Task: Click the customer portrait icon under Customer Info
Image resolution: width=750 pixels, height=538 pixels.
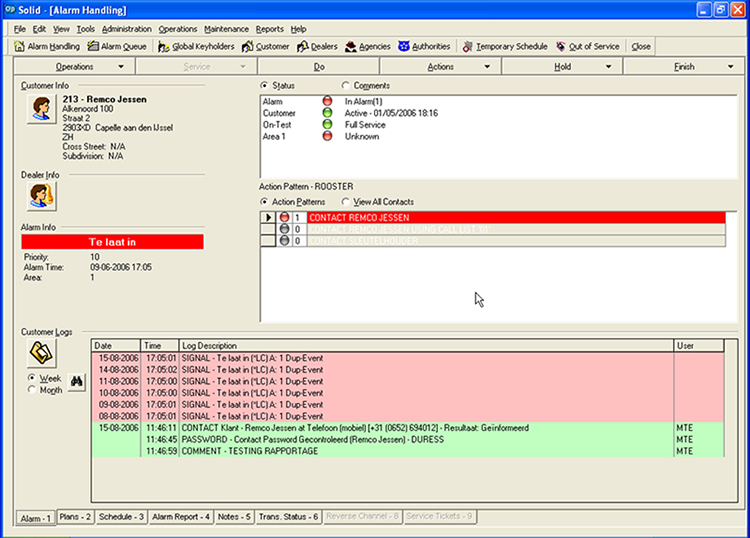Action: point(40,109)
